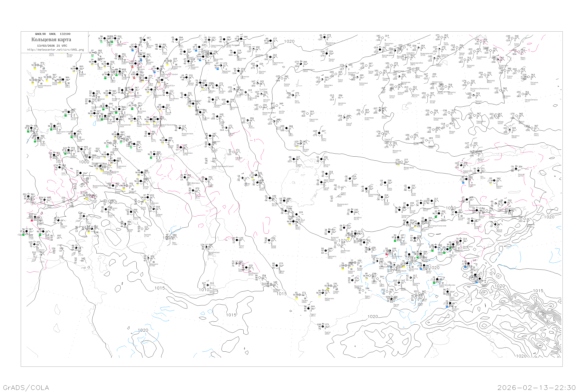Click the Омск 28698 station circle
The height and width of the screenshot is (392, 588).
click(x=442, y=37)
